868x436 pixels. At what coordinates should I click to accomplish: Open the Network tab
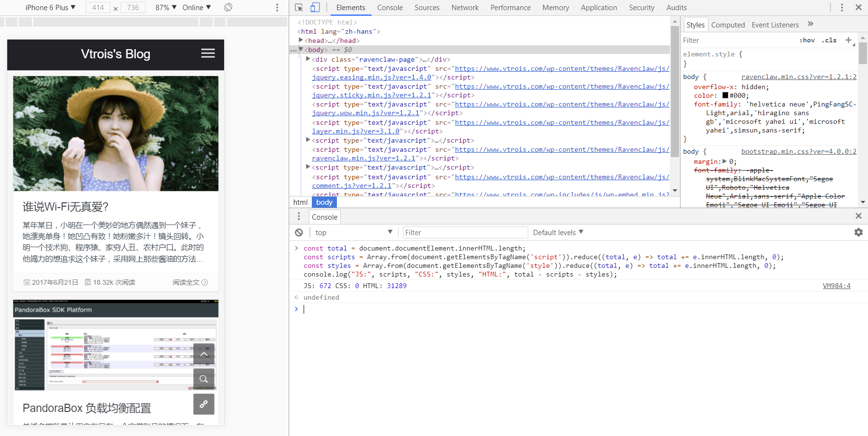465,8
